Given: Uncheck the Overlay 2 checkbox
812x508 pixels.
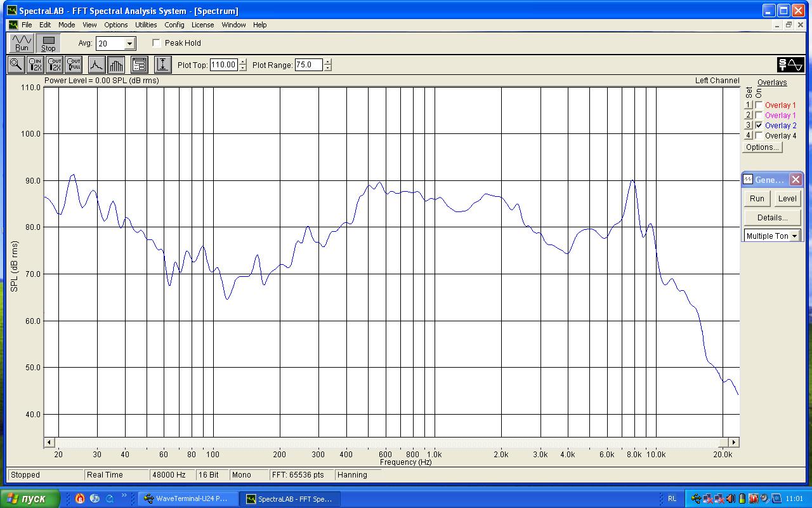Looking at the screenshot, I should [x=759, y=126].
